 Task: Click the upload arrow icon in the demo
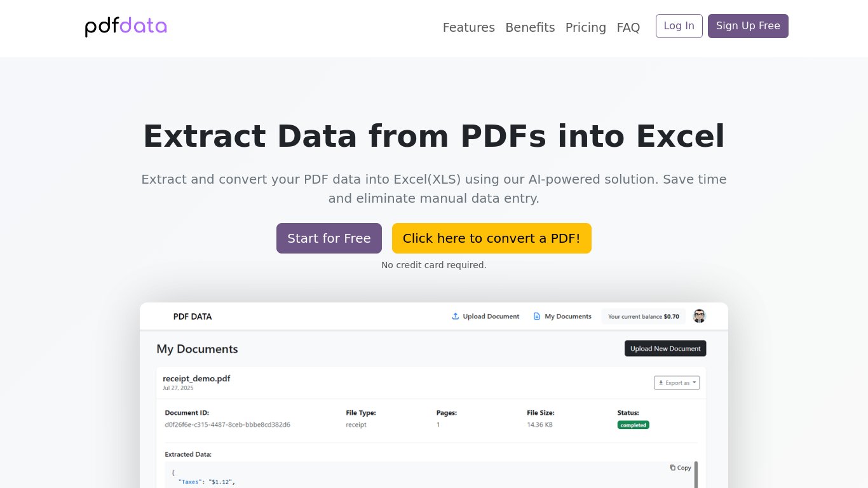455,316
